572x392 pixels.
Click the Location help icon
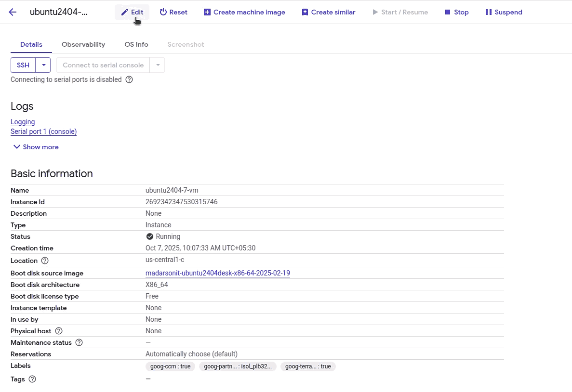coord(45,261)
